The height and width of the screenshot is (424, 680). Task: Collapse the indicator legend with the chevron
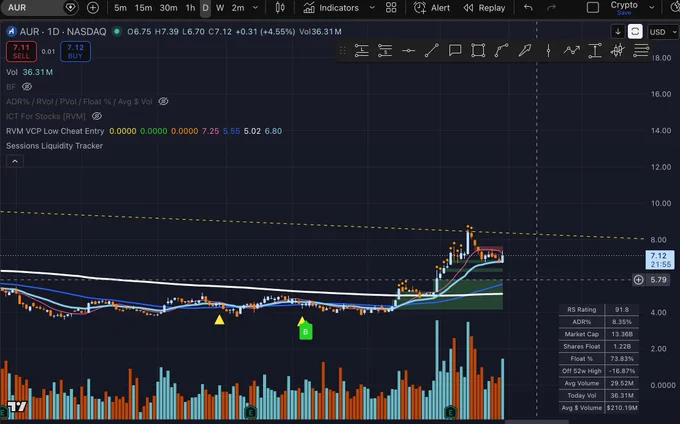(15, 161)
